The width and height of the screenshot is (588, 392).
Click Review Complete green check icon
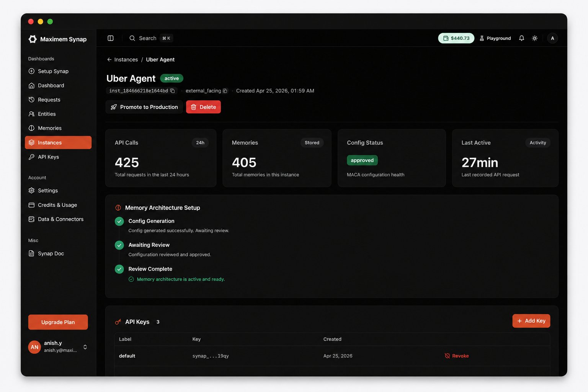[x=119, y=269]
